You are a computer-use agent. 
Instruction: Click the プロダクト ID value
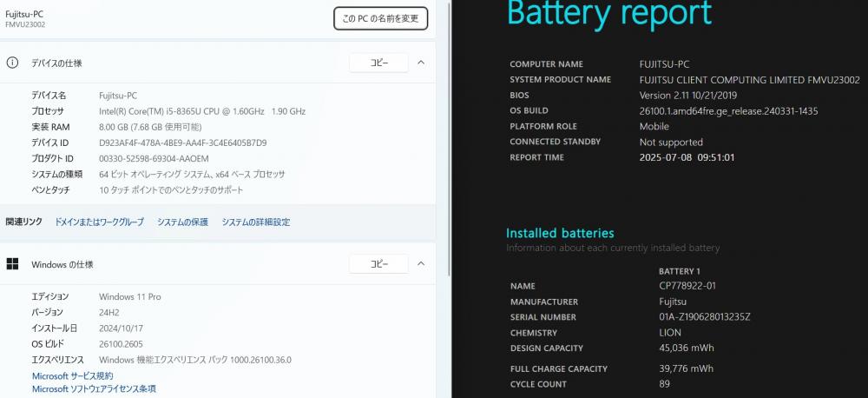pyautogui.click(x=154, y=158)
